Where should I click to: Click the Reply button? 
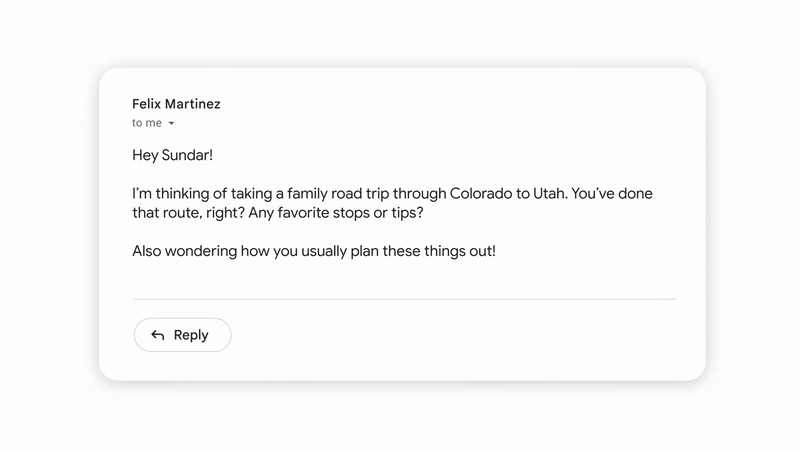pos(182,335)
